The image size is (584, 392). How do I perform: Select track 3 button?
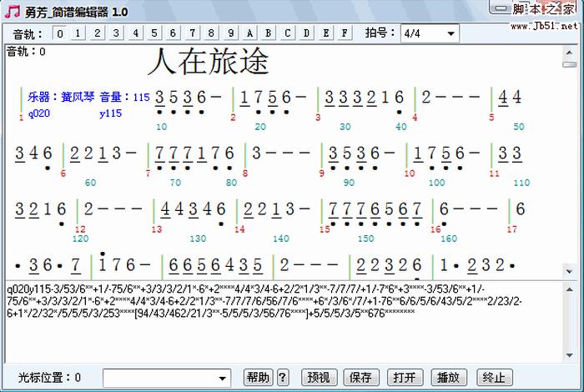tap(116, 33)
